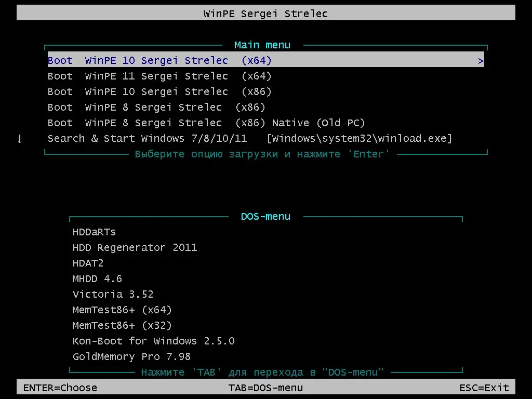Run GoldMemory Pro 7.98
The width and height of the screenshot is (532, 399).
[x=131, y=356]
